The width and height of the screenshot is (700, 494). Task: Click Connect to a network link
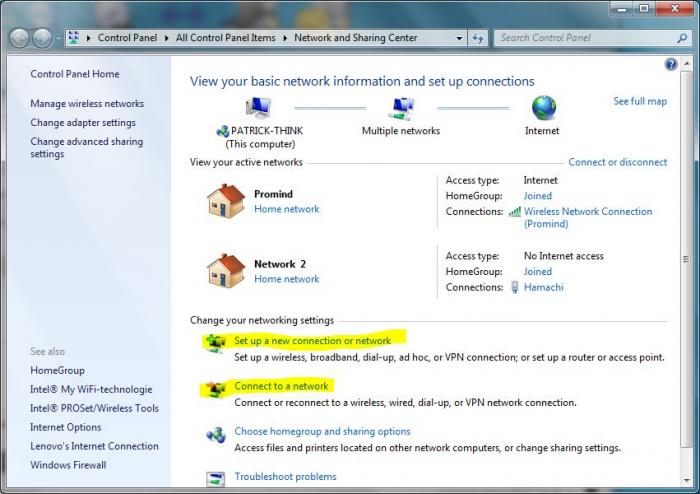coord(281,386)
